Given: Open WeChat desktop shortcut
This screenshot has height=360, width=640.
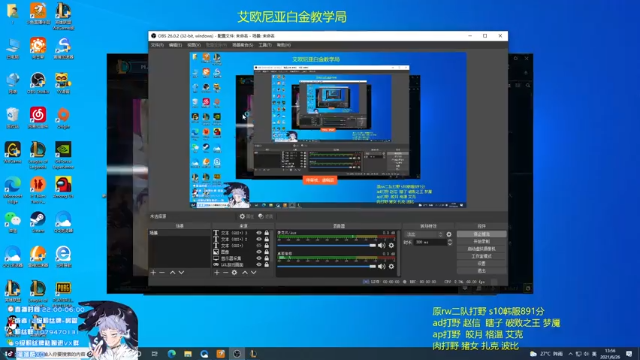Looking at the screenshot, I should [13, 222].
